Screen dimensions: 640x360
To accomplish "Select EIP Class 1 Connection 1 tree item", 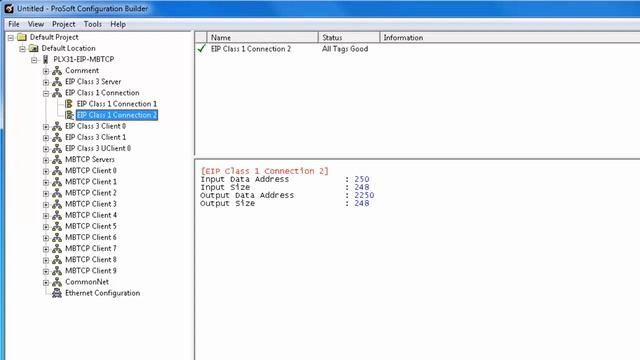I will (x=117, y=104).
